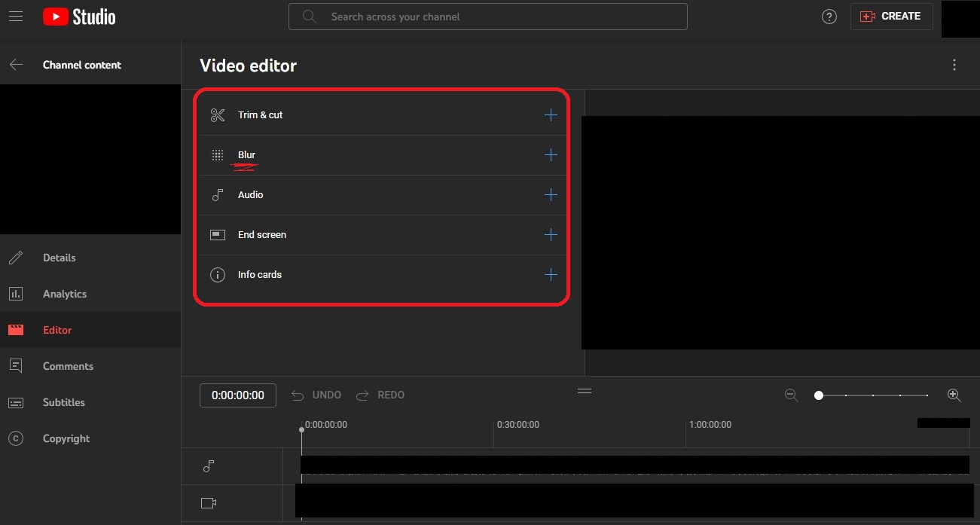Click the 0:30:00:00 timeline marker
980x525 pixels.
[x=519, y=425]
